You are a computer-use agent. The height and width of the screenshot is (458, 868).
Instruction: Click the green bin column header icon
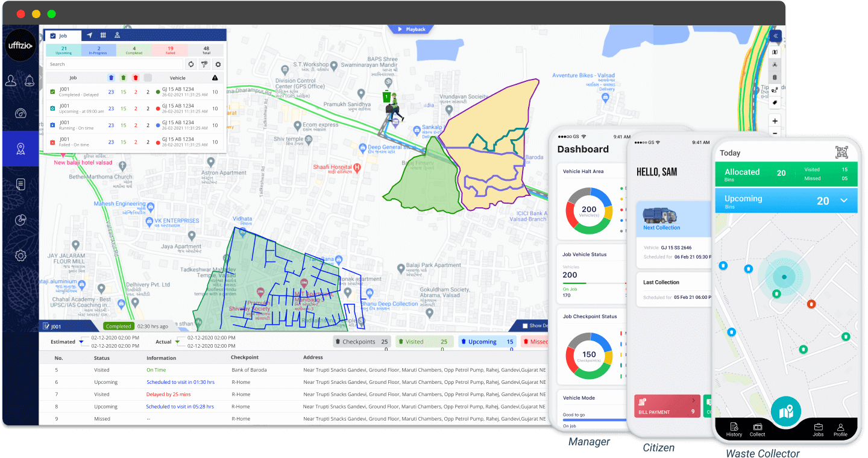[124, 78]
